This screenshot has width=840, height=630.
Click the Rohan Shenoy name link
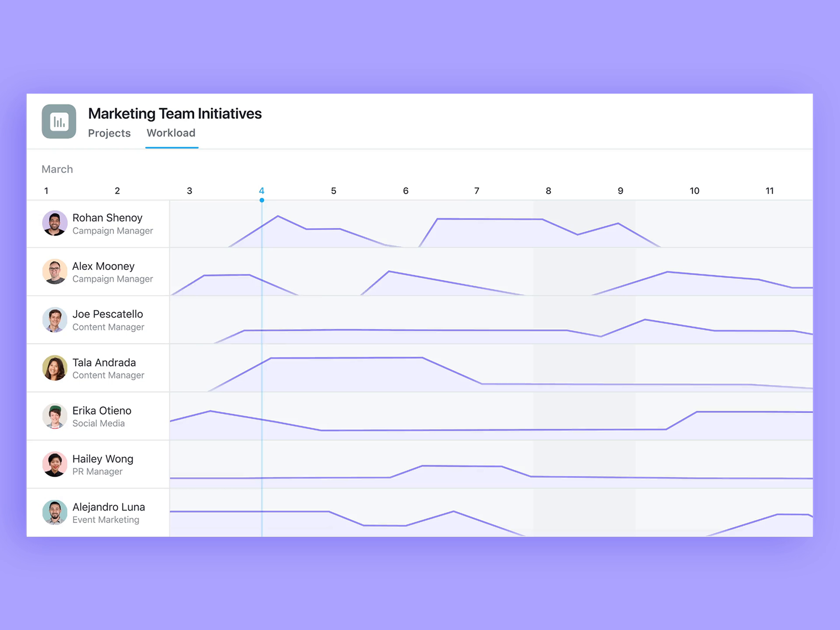pos(107,217)
